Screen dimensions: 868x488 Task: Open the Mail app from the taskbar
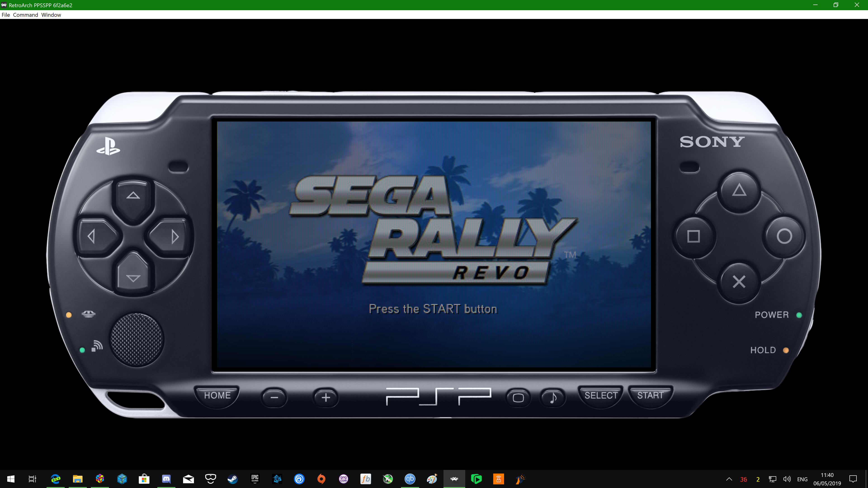click(188, 479)
